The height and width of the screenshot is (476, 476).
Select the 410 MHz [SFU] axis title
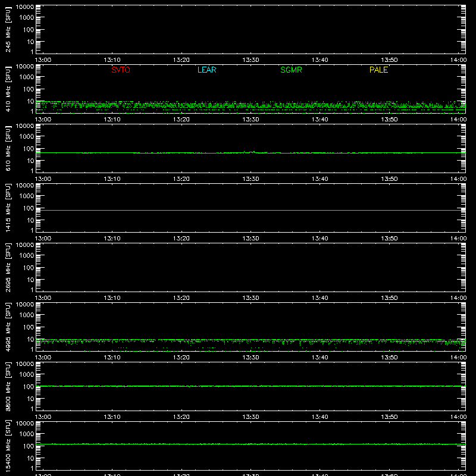(x=8, y=89)
